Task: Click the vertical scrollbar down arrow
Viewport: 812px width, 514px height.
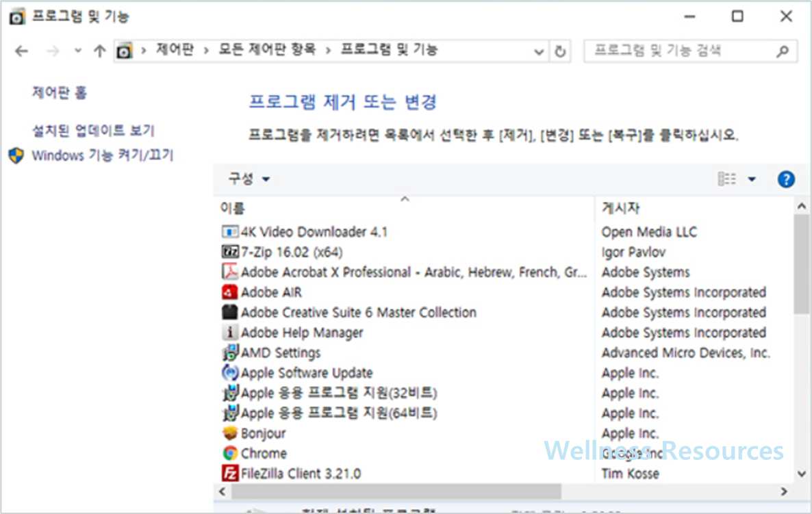Action: click(x=802, y=474)
